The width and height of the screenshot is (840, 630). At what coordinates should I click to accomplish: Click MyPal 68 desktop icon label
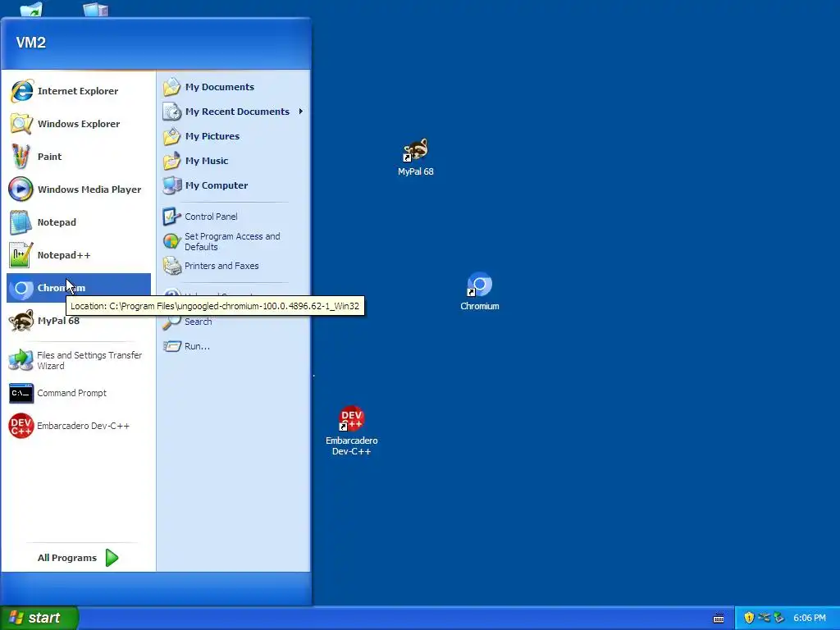click(416, 171)
